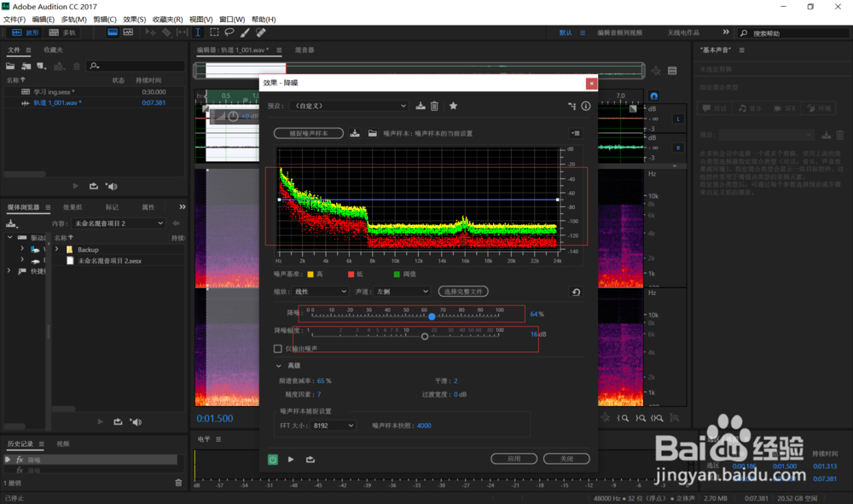This screenshot has width=853, height=504.
Task: Click the new file icon in 文件 panel
Action: [41, 66]
